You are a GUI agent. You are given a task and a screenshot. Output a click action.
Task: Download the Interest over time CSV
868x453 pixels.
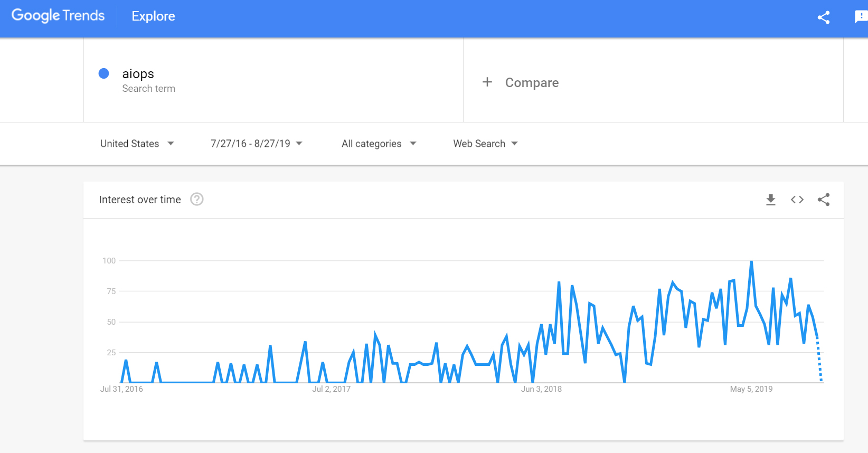click(x=771, y=200)
